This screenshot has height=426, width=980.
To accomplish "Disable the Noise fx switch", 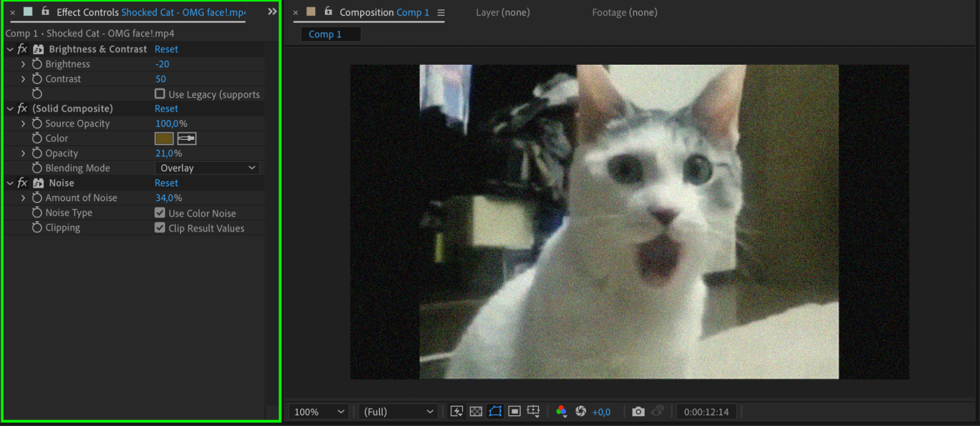I will [22, 183].
